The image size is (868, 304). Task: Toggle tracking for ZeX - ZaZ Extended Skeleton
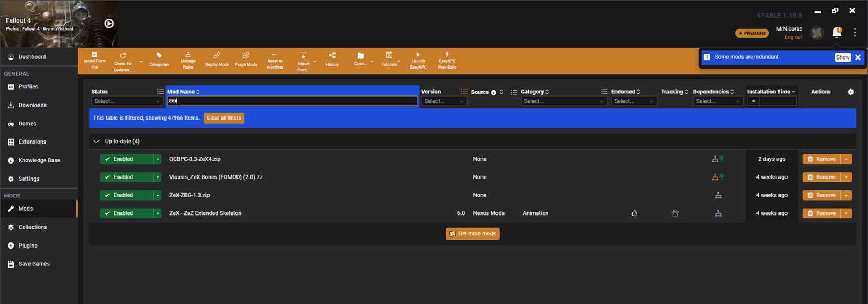tap(675, 213)
